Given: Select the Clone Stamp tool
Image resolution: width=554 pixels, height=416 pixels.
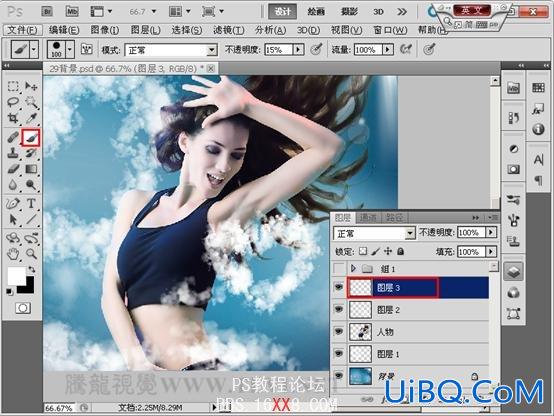Looking at the screenshot, I should pyautogui.click(x=13, y=153).
